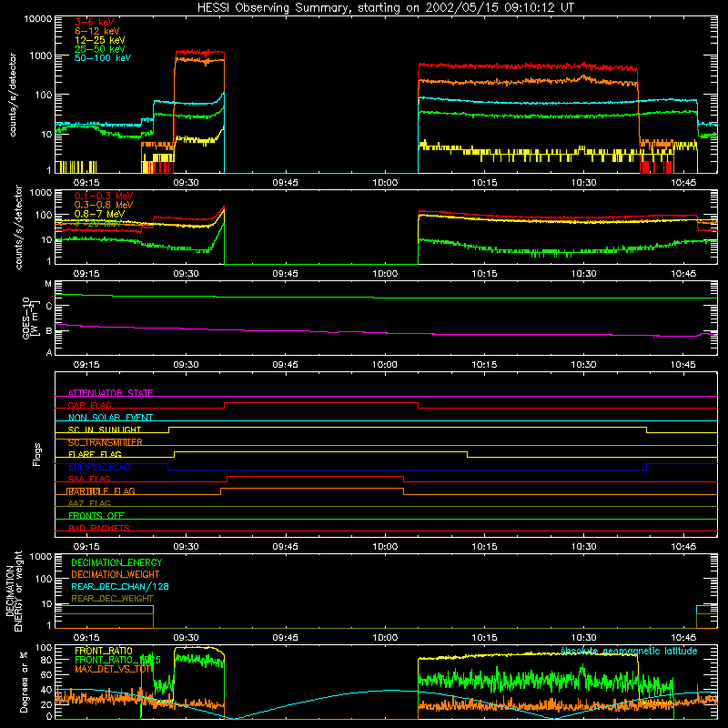Select the C class tick on GOES panel
Screen dimensions: 728x728
49,307
